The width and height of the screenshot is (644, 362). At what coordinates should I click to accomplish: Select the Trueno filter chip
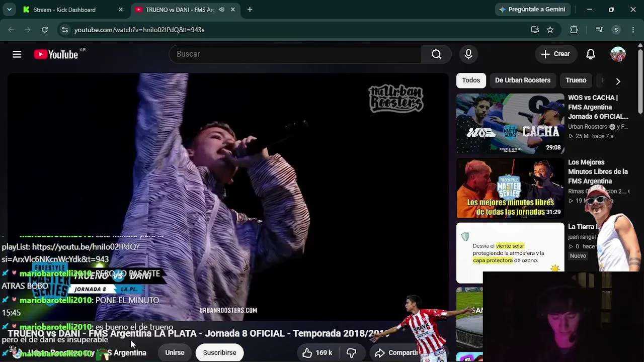pyautogui.click(x=576, y=80)
